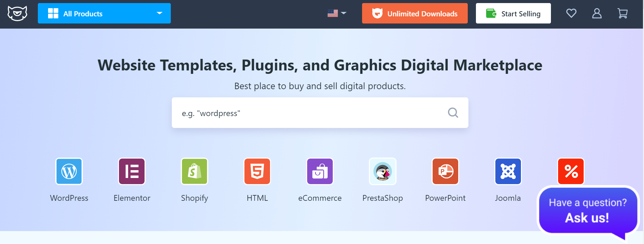Open the All Products dropdown
644x244 pixels.
pyautogui.click(x=104, y=13)
